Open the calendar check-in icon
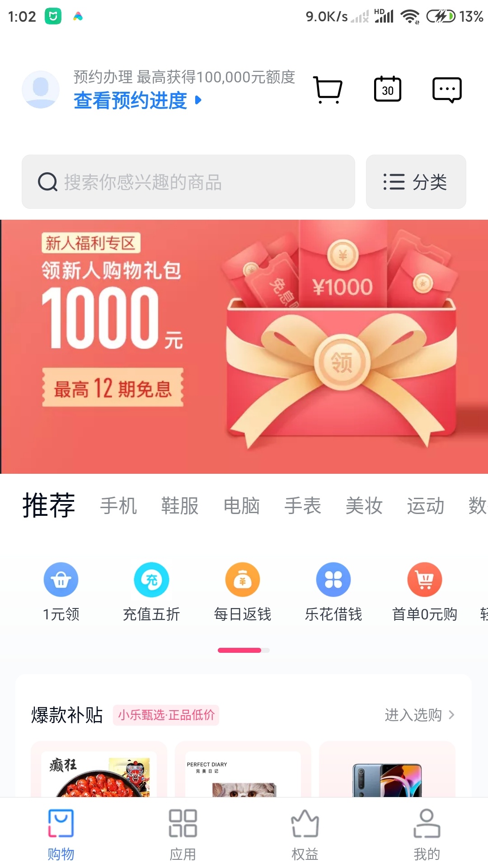Screen dimensions: 488x868 388,89
